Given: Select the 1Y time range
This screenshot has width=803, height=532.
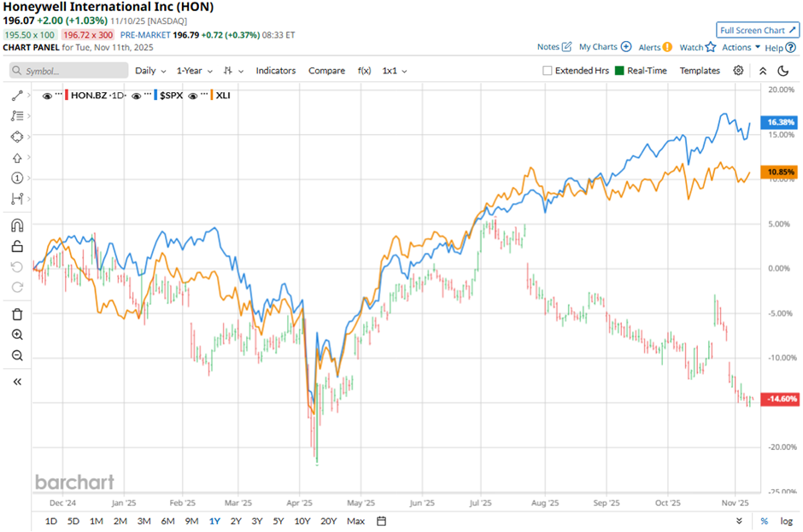Looking at the screenshot, I should pyautogui.click(x=214, y=521).
